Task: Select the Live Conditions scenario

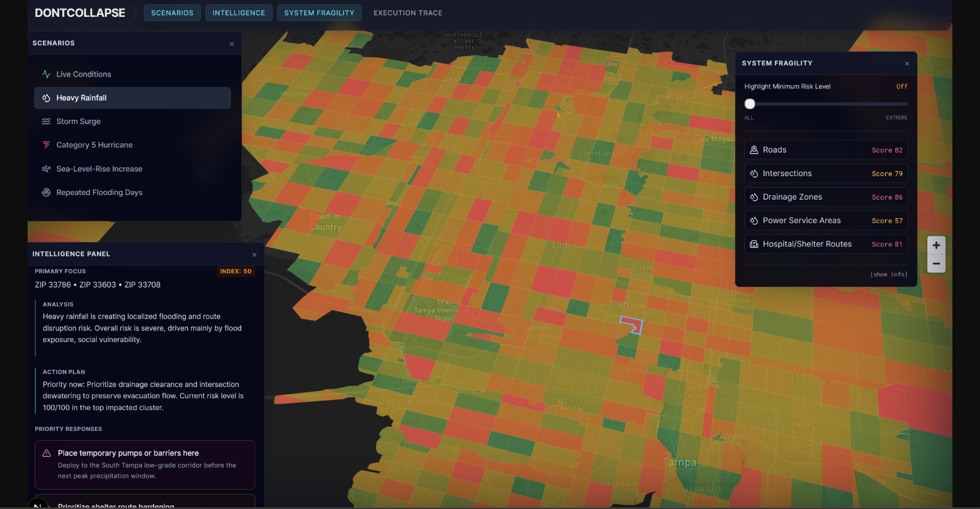Action: coord(132,74)
